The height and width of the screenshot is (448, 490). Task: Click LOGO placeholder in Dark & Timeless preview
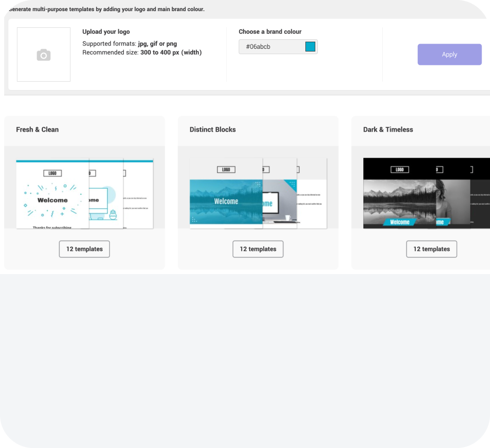click(x=400, y=170)
